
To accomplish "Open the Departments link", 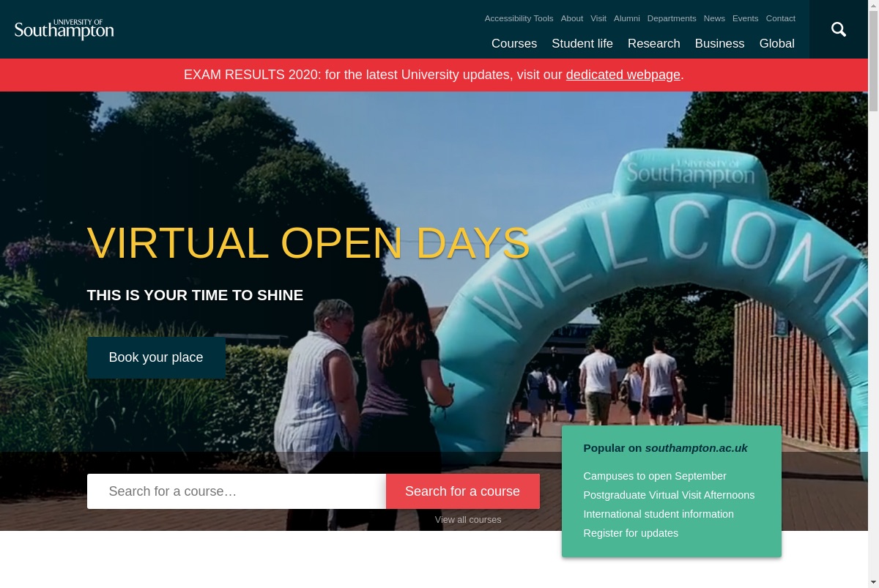I will 672,18.
